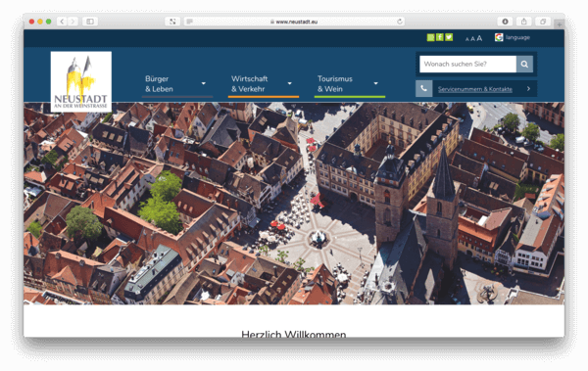The image size is (588, 371).
Task: Click the Herzlich Willkommen heading
Action: (294, 334)
